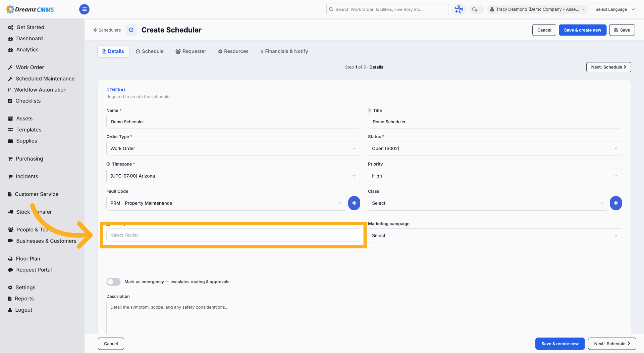Click the top Save & create new button
Image resolution: width=644 pixels, height=353 pixels.
pos(582,30)
